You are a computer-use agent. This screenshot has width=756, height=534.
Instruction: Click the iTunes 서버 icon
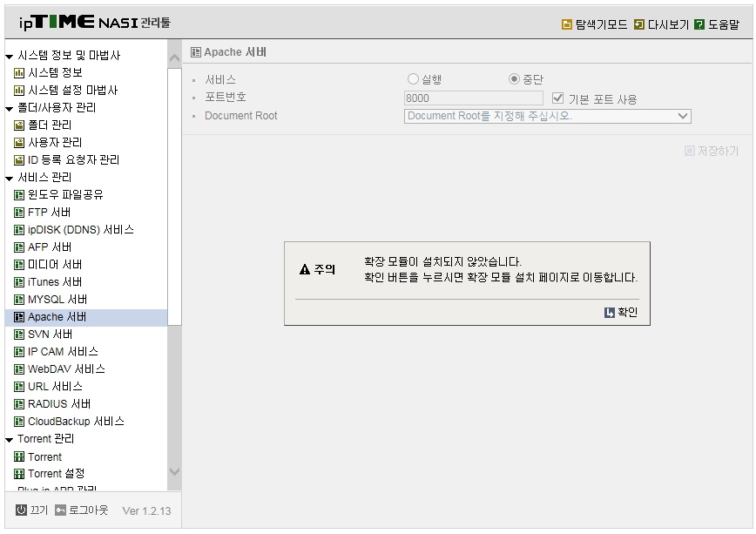tap(19, 282)
